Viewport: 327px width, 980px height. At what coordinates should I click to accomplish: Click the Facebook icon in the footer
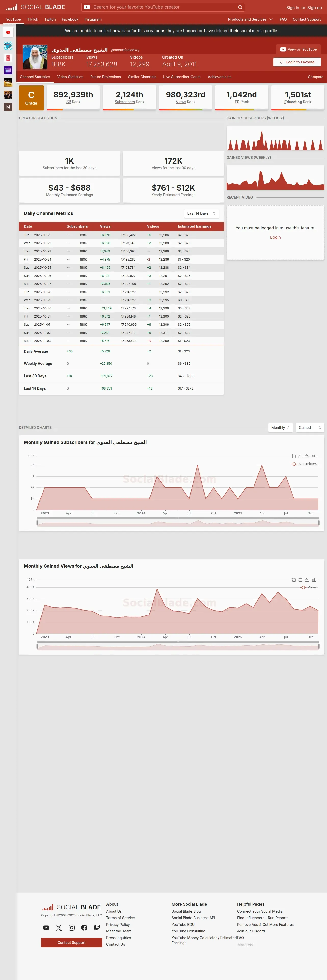pyautogui.click(x=84, y=928)
